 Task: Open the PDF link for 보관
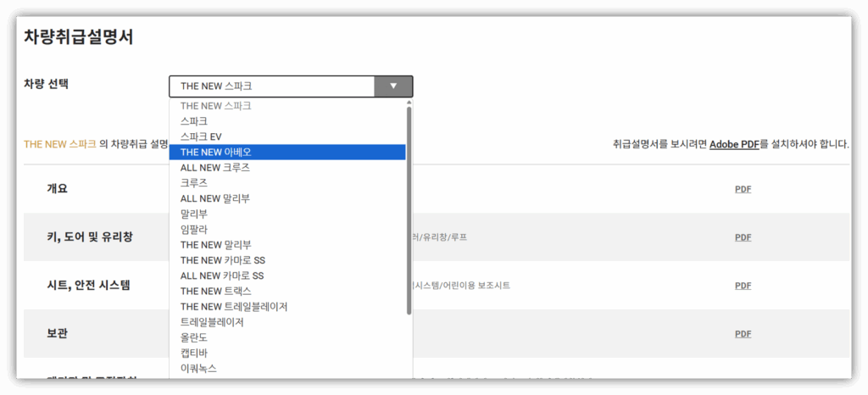tap(743, 334)
